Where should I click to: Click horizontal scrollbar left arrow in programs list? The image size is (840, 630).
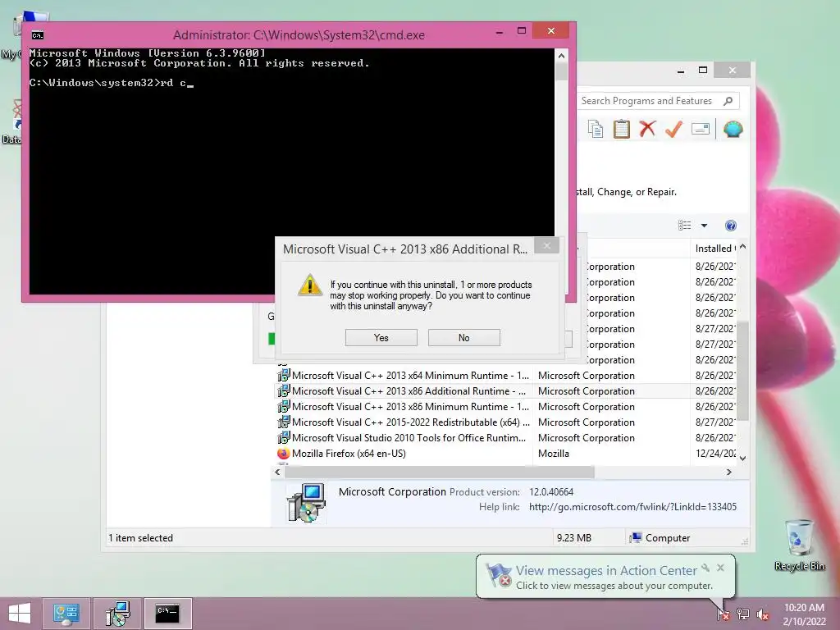pyautogui.click(x=277, y=472)
